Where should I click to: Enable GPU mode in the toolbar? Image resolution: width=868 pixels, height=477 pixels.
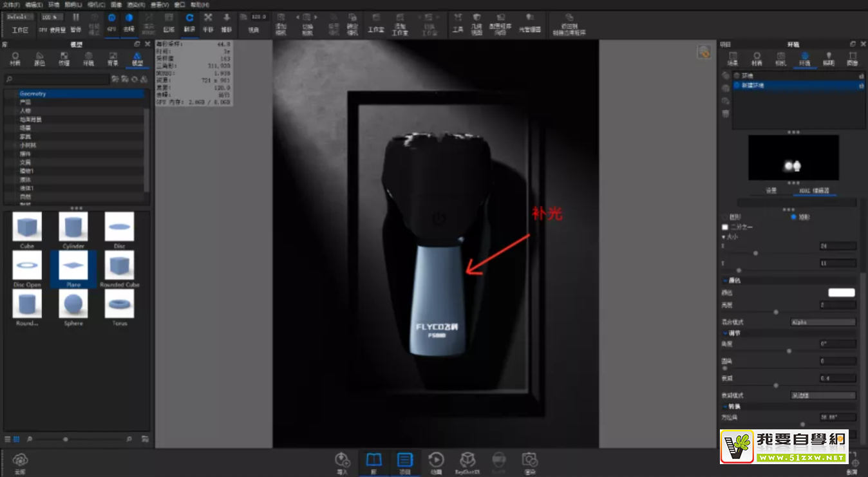click(x=111, y=22)
